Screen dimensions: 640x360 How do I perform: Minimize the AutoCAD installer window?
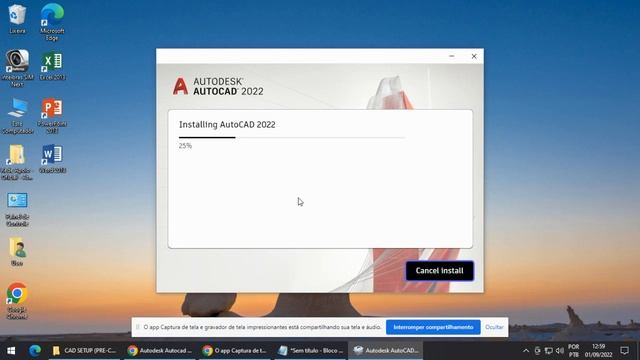pyautogui.click(x=451, y=56)
